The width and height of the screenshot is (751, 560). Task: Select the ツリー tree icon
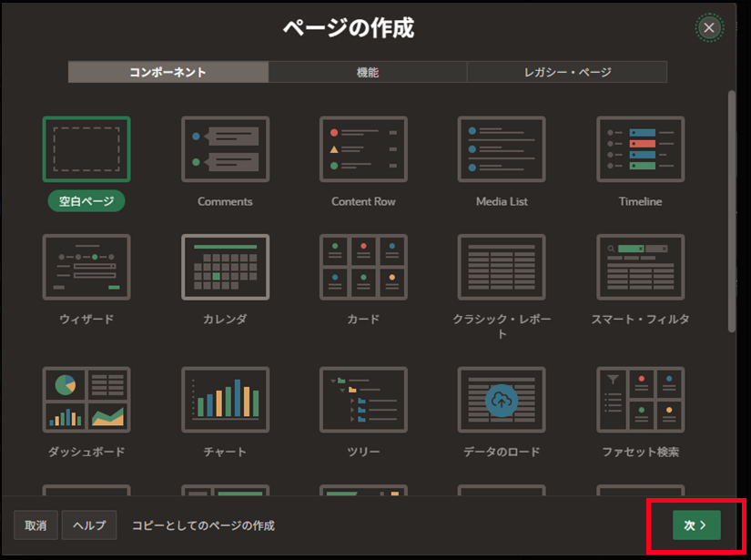pos(363,401)
